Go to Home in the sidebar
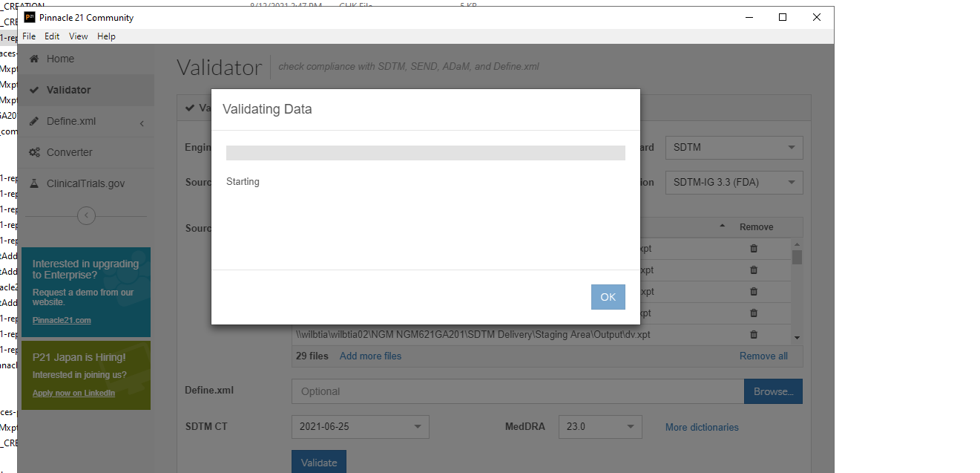Image resolution: width=980 pixels, height=473 pixels. [86, 59]
